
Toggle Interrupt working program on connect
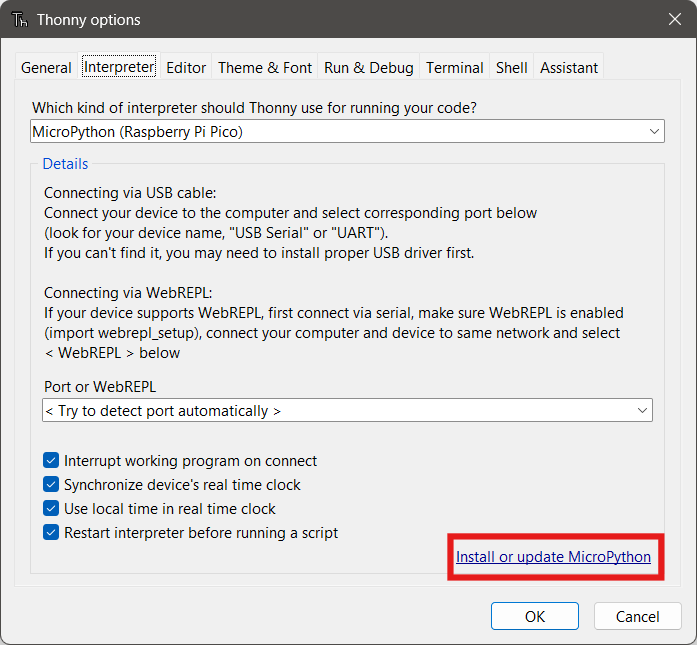point(52,461)
